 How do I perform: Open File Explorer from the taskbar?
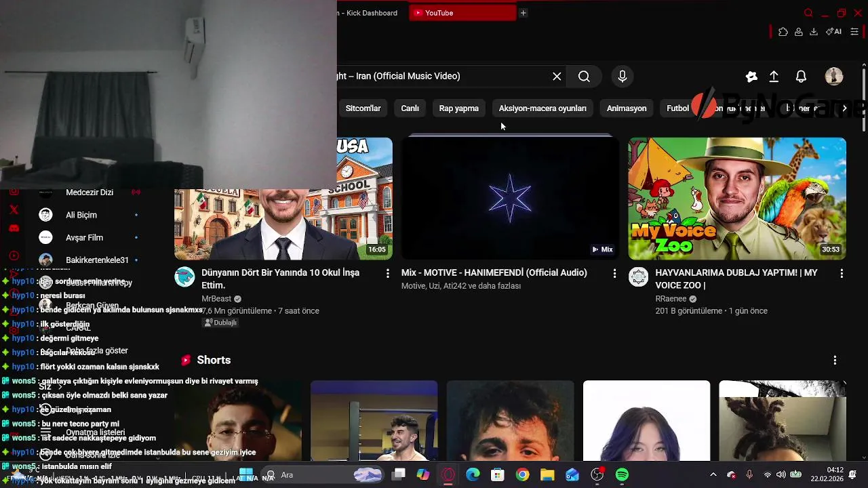547,475
